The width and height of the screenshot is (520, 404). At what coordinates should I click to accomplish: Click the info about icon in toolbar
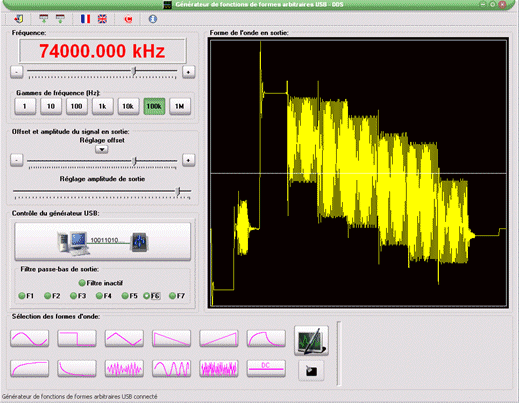[x=153, y=19]
